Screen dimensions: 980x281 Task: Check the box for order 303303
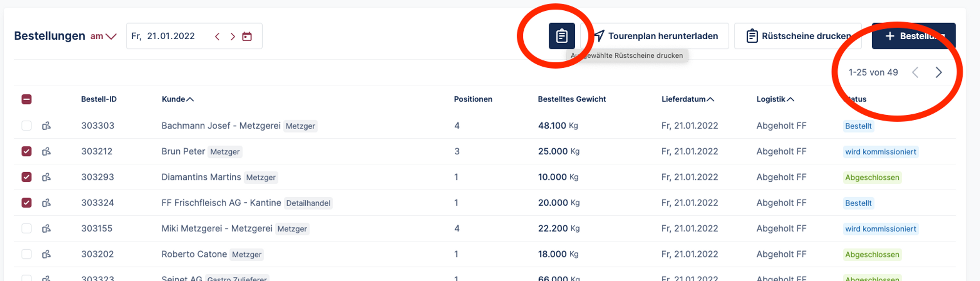tap(26, 126)
